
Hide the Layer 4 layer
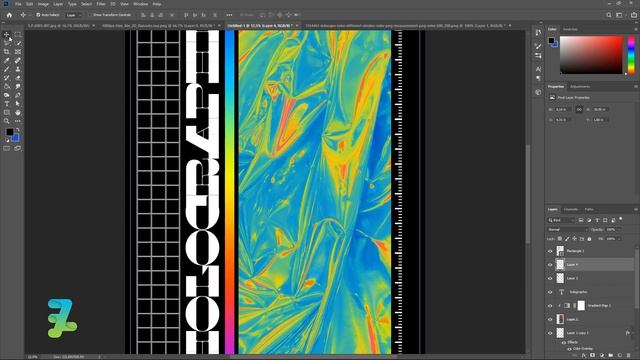coord(550,265)
